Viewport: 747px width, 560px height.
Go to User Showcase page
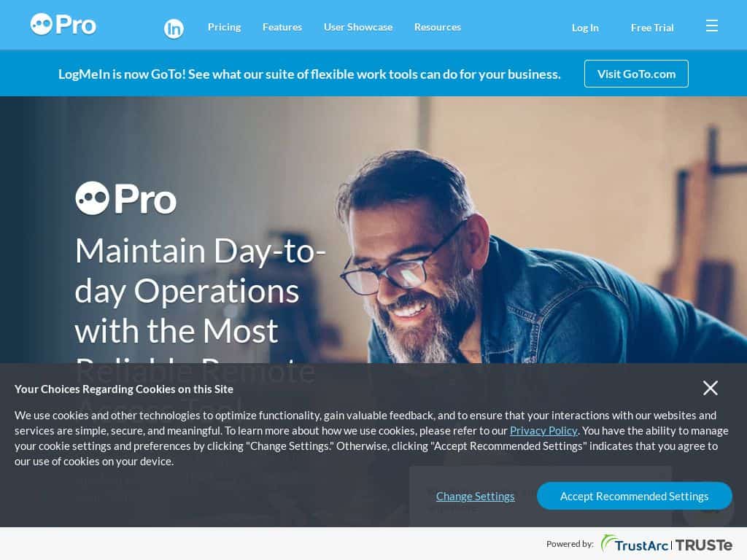point(358,27)
